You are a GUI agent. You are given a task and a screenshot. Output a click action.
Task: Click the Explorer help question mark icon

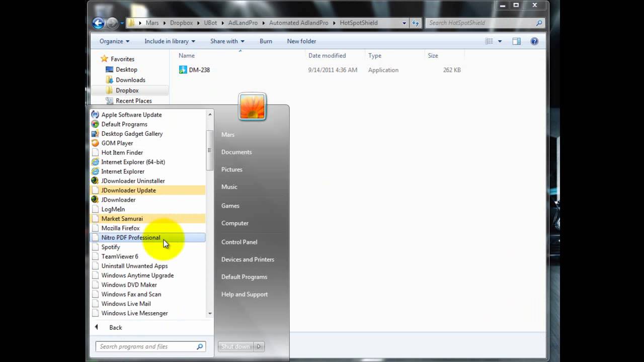[x=534, y=41]
